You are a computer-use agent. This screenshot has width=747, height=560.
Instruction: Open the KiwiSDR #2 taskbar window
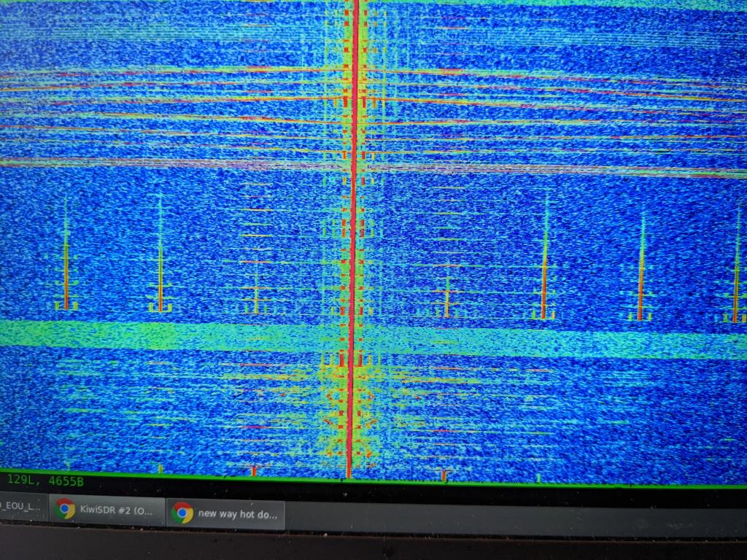107,510
